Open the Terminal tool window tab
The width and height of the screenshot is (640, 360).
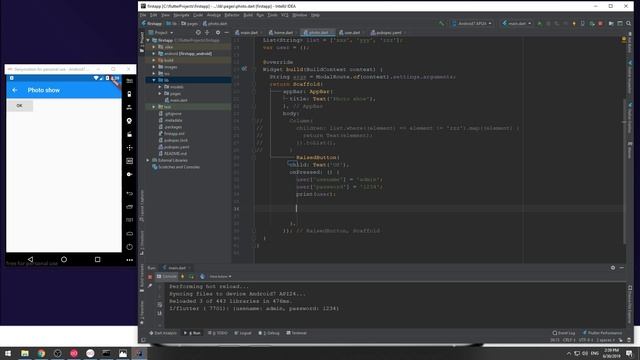[296, 333]
